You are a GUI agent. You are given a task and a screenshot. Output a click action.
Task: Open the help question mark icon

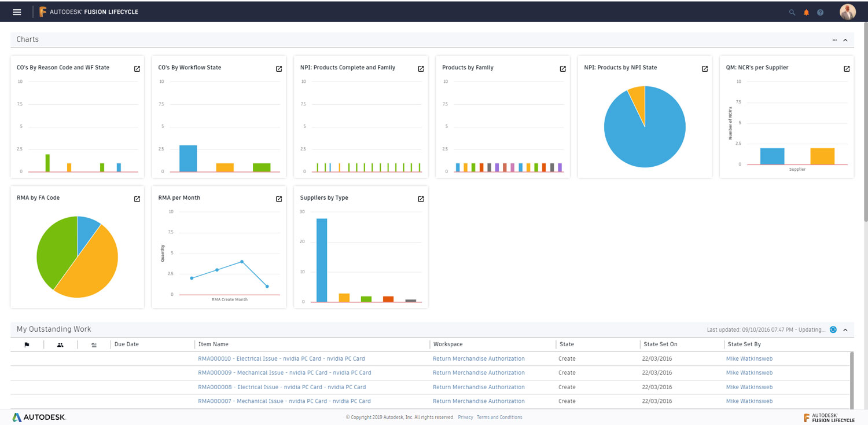tap(820, 12)
